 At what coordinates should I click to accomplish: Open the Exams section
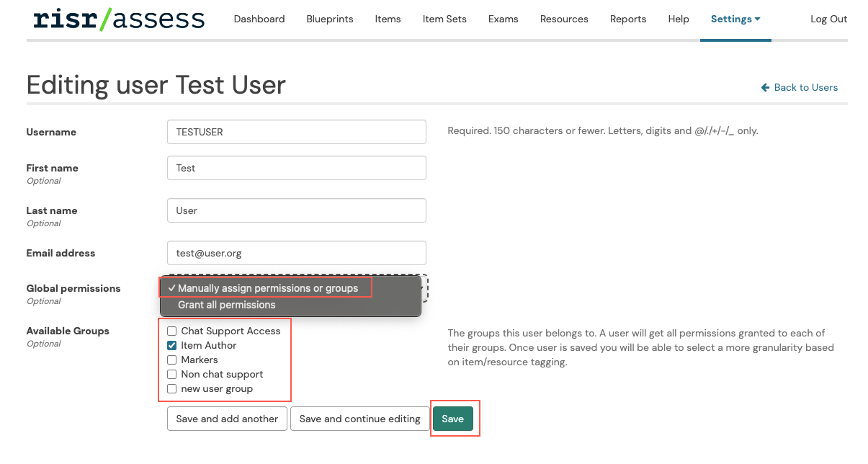503,19
